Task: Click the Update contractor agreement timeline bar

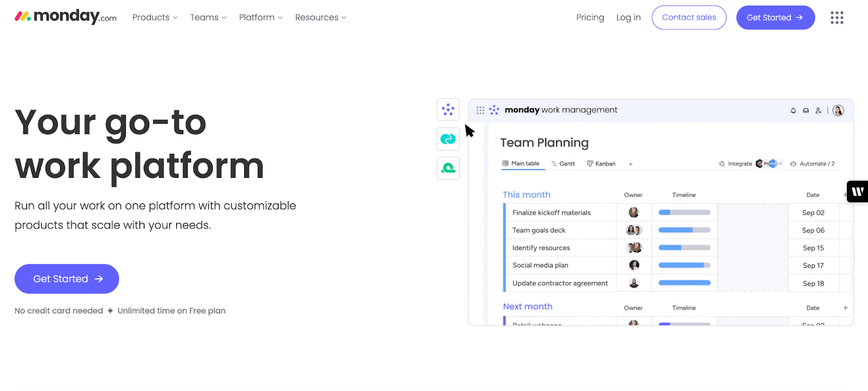Action: 685,283
